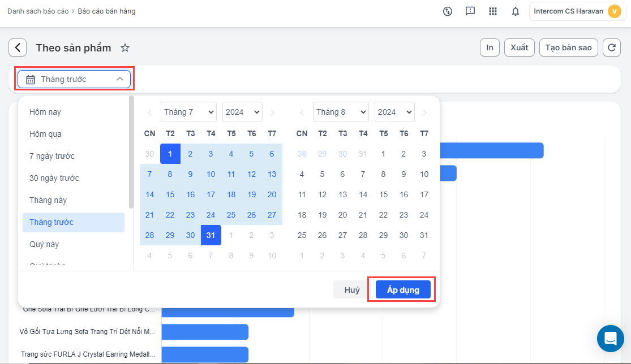
Task: Open the Tháng 8 month dropdown
Action: [341, 112]
